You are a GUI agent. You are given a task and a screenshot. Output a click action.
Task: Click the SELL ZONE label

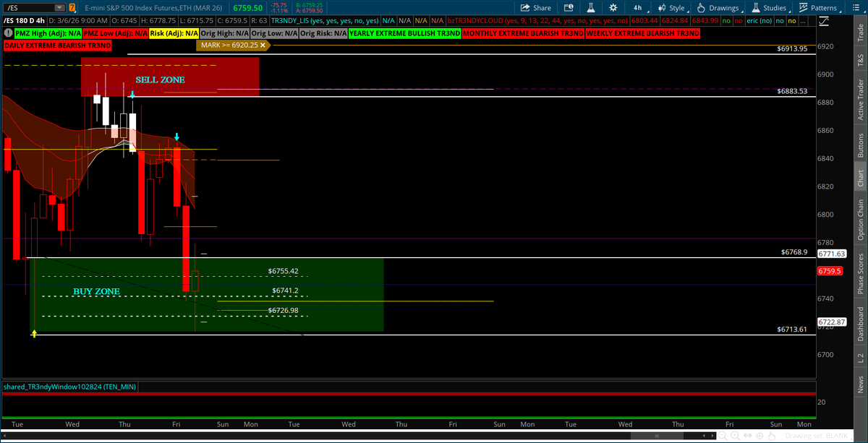pyautogui.click(x=160, y=79)
